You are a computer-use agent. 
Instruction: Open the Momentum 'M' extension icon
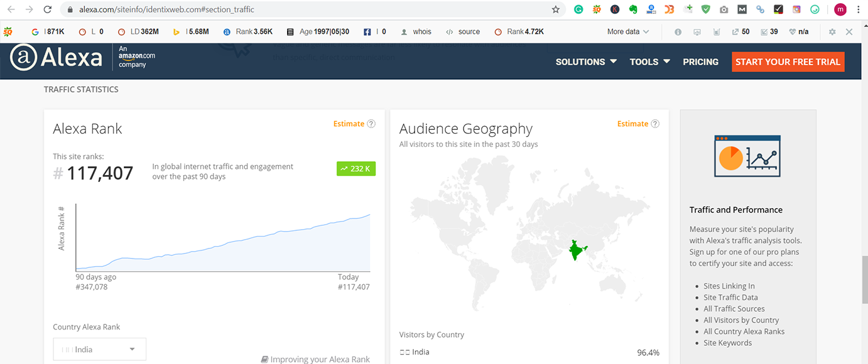click(742, 9)
